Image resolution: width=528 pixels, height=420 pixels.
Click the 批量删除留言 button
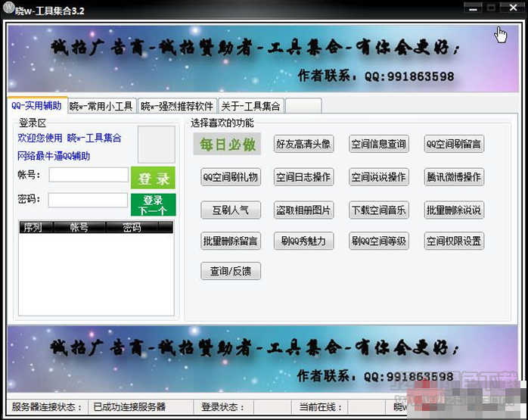pos(230,241)
